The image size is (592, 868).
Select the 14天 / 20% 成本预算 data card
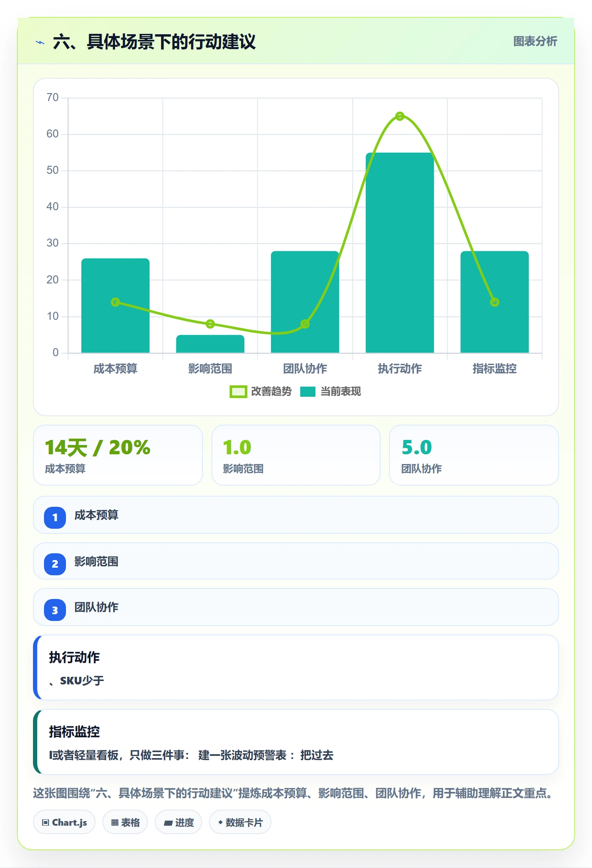(118, 455)
